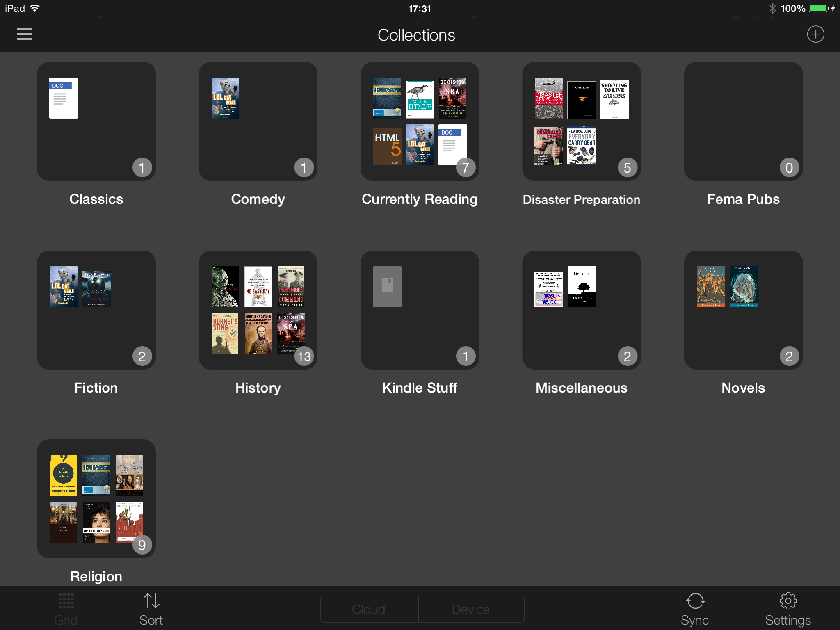Open the Classics collection

tap(96, 121)
